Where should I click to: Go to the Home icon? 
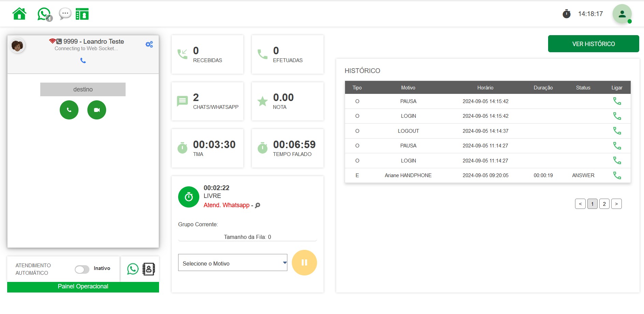click(19, 14)
